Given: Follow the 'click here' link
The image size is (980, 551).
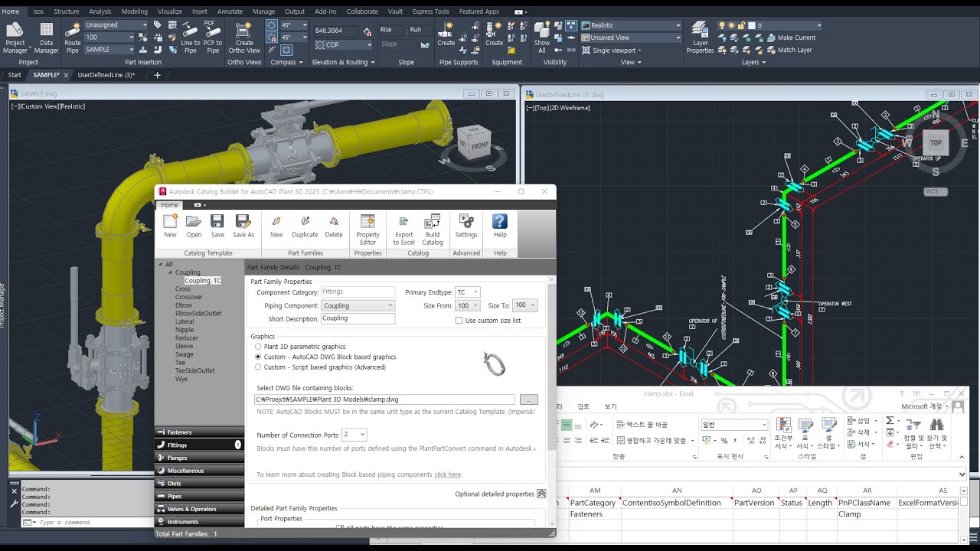Looking at the screenshot, I should (x=448, y=474).
